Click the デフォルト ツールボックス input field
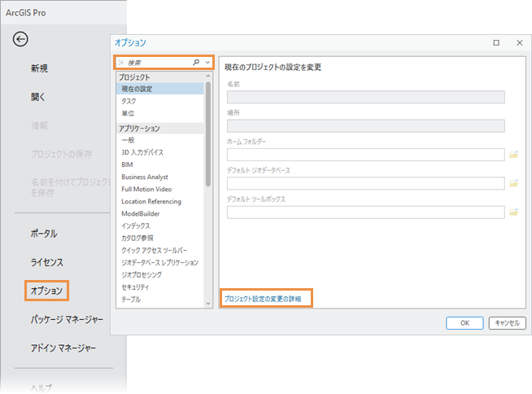Image resolution: width=532 pixels, height=394 pixels. [x=366, y=212]
